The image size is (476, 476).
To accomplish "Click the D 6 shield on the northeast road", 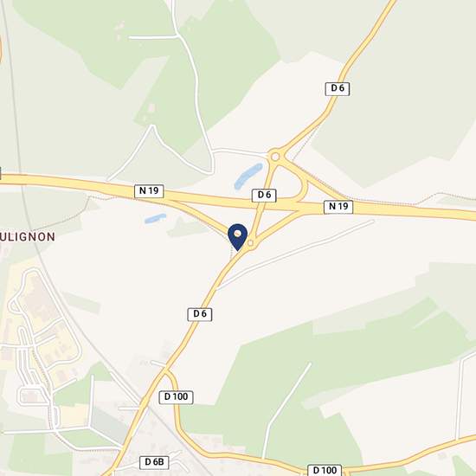I will [x=338, y=88].
